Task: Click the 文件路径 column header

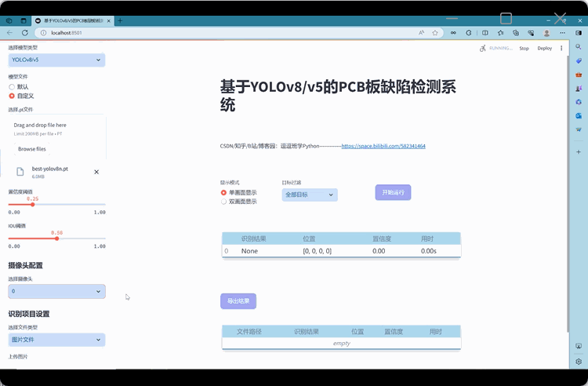Action: click(249, 332)
